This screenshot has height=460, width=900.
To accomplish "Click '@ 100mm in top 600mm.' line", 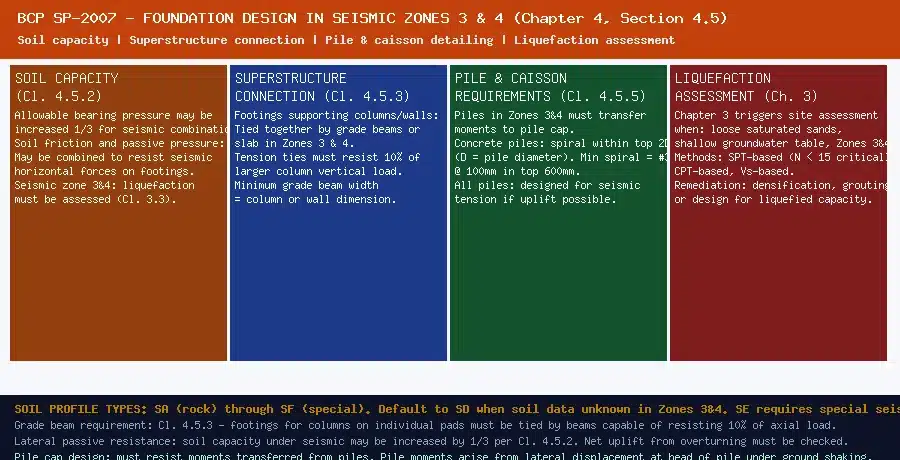I will (x=516, y=171).
